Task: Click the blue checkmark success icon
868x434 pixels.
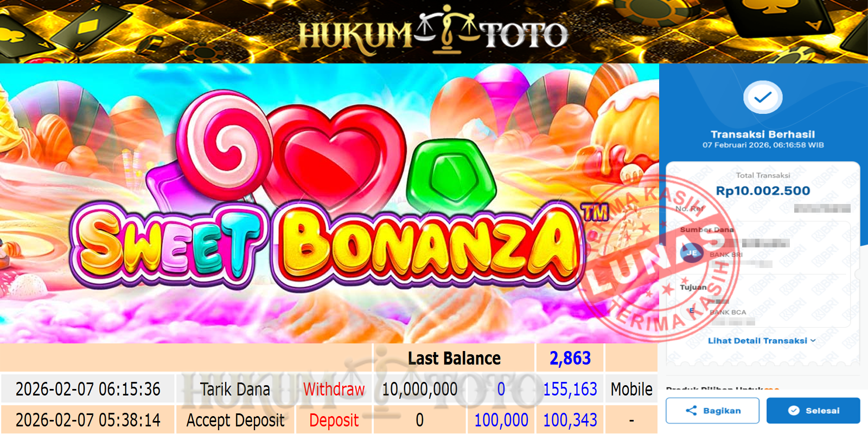Action: [x=763, y=98]
